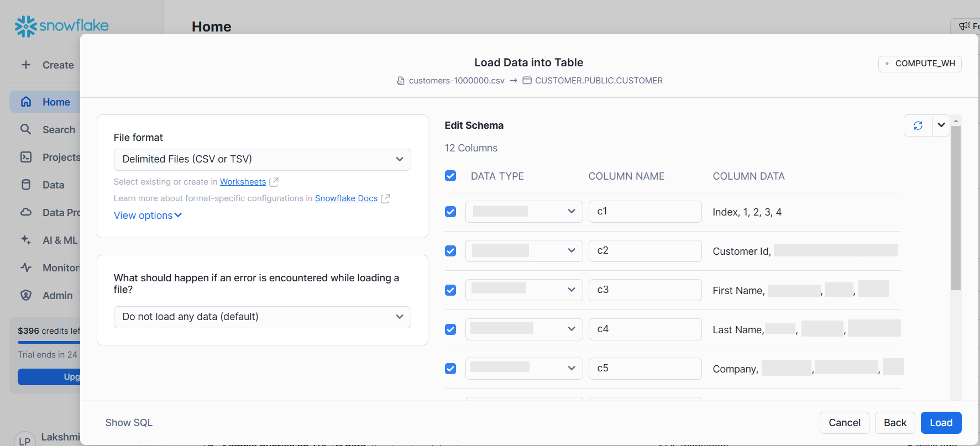
Task: Open the Snowflake Docs link
Action: point(346,198)
